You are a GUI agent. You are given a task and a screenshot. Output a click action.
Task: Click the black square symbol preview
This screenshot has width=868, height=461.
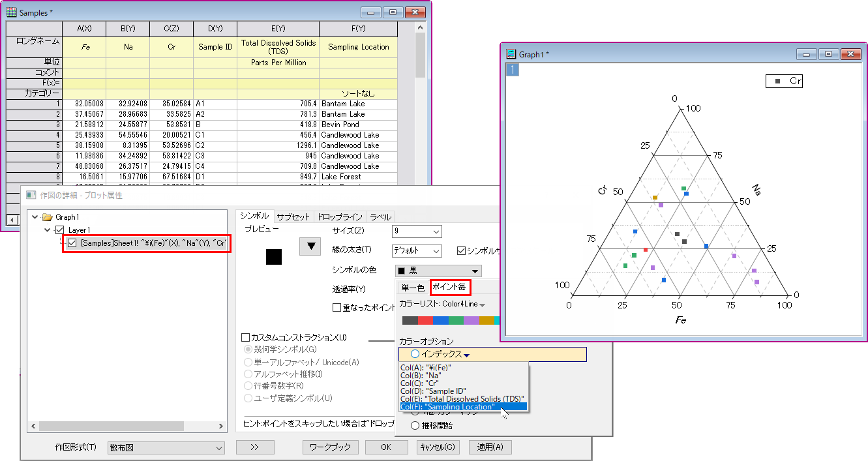274,257
